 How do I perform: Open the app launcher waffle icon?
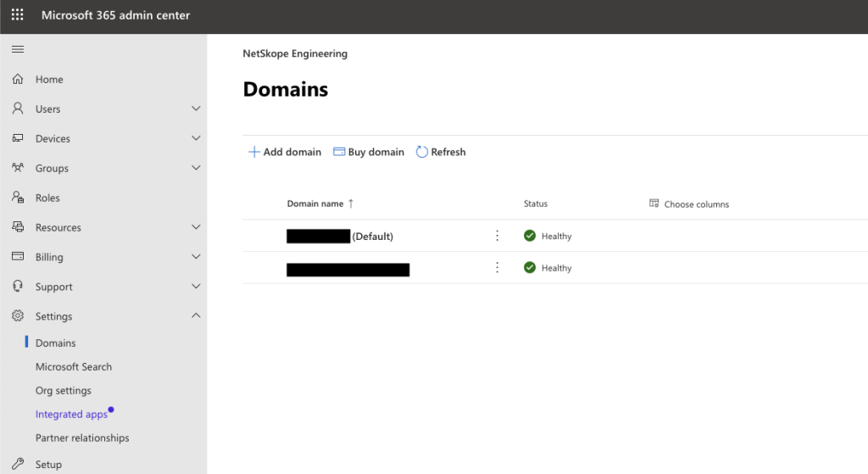pos(18,15)
